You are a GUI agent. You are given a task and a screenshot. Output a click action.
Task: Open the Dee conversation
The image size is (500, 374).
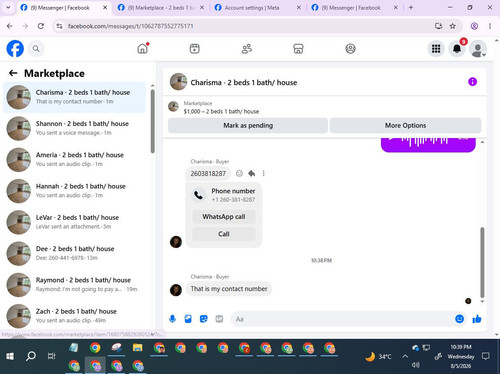coord(75,254)
